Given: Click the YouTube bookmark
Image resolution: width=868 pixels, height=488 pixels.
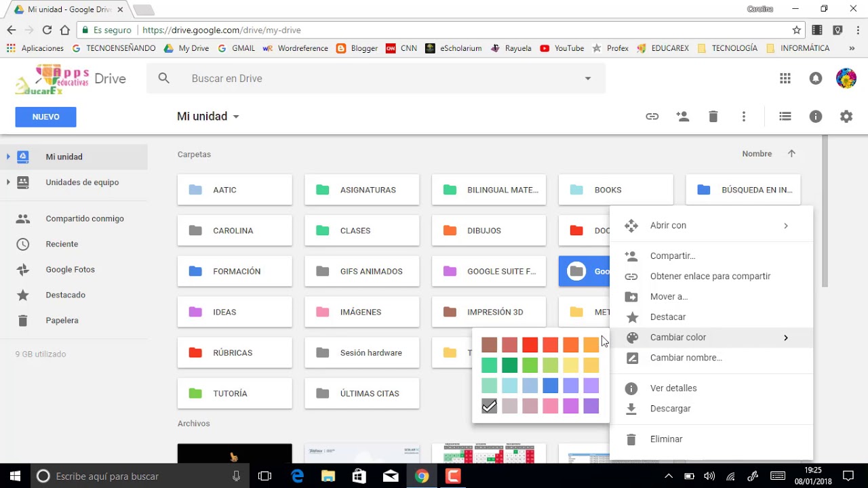Looking at the screenshot, I should coord(562,48).
